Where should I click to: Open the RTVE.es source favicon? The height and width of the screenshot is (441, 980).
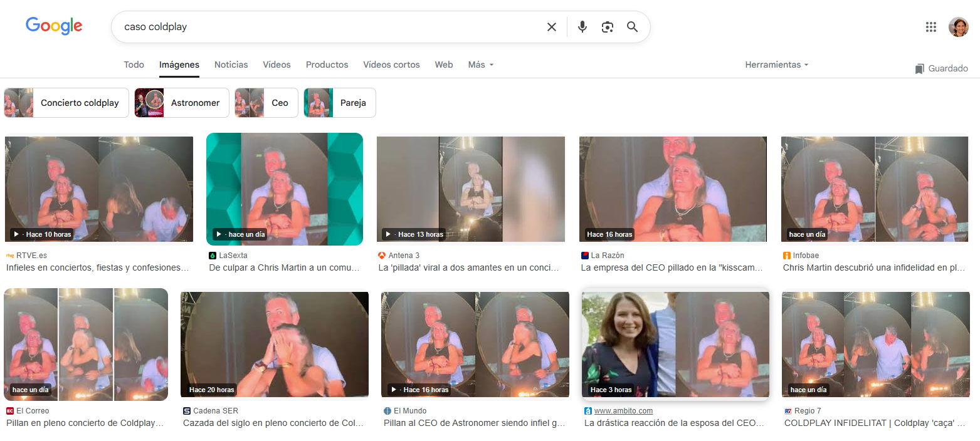pos(9,256)
